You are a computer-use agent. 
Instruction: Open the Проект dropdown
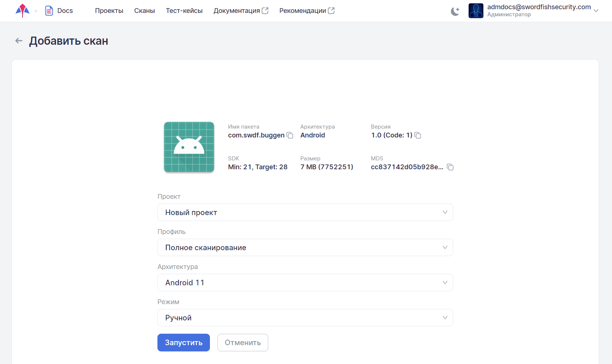pyautogui.click(x=305, y=212)
